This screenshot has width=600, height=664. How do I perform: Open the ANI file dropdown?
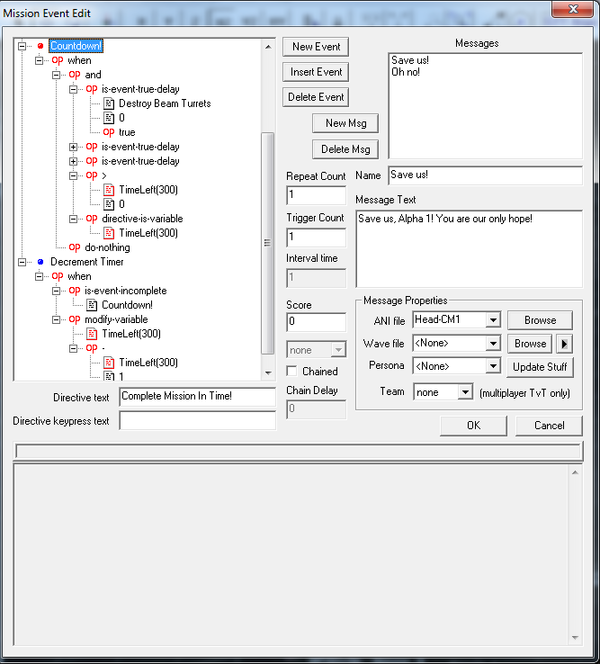coord(491,320)
